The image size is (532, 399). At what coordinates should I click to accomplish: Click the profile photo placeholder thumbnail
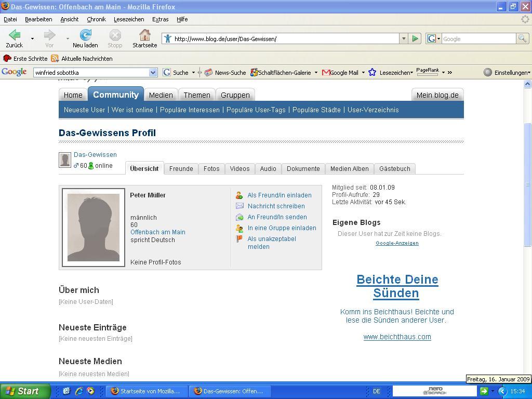(94, 228)
